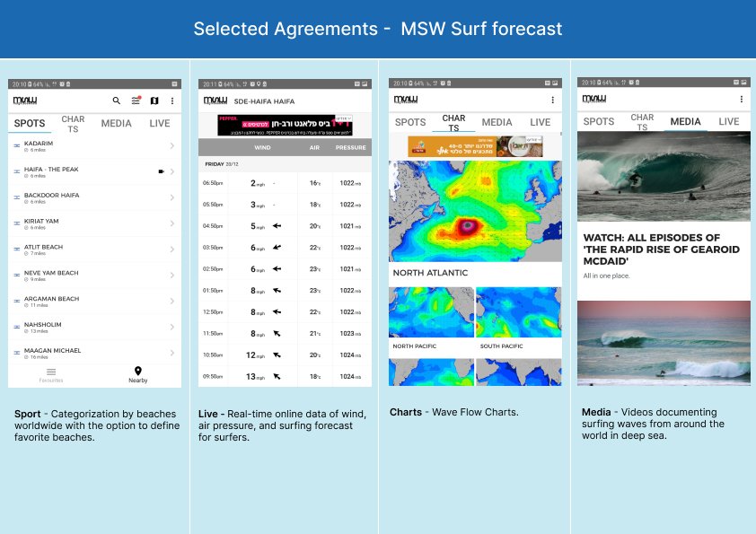Open the North Atlantic swell chart
This screenshot has height=534, width=756.
(475, 211)
